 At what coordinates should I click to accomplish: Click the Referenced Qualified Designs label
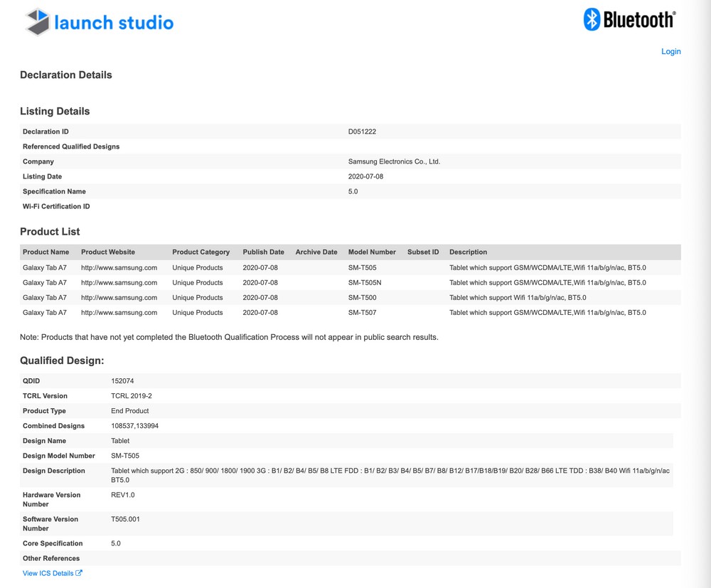click(71, 146)
